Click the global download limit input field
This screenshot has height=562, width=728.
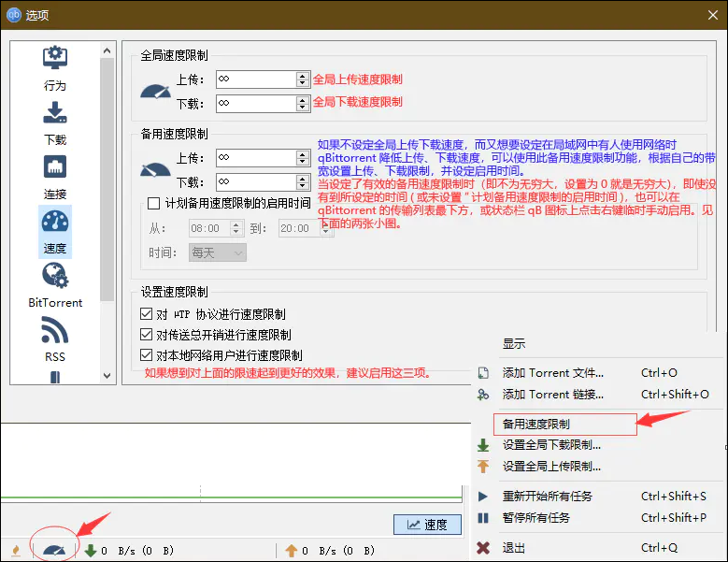click(x=255, y=103)
